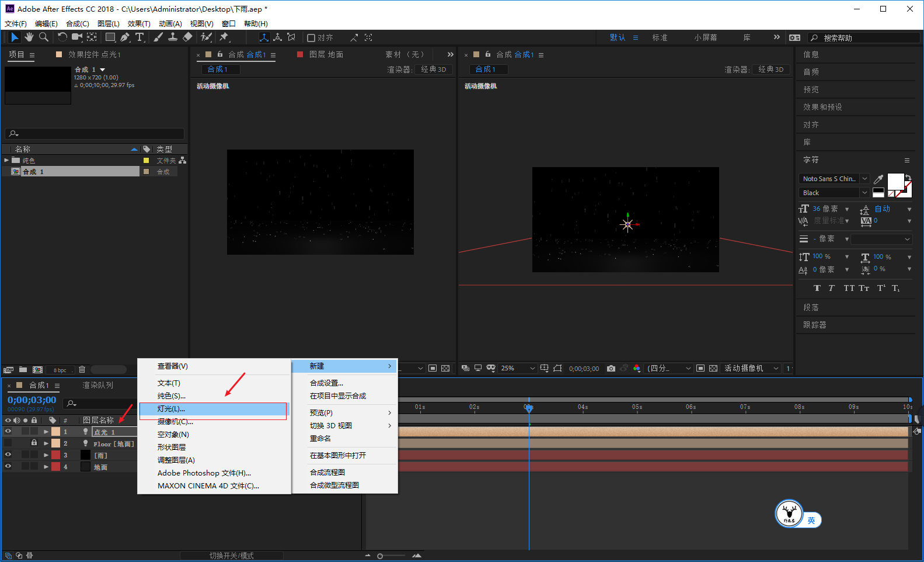This screenshot has height=562, width=924.
Task: Click the snapshot camera icon in viewer
Action: [611, 369]
